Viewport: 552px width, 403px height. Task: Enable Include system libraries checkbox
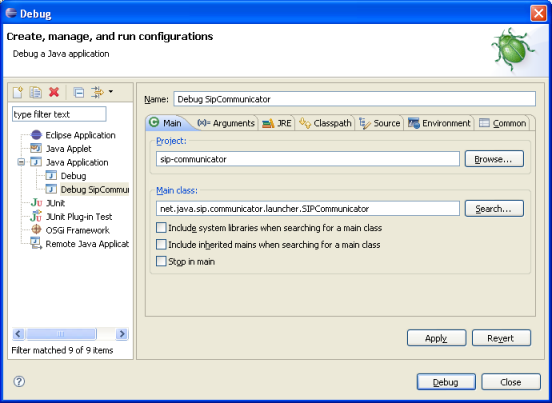161,228
